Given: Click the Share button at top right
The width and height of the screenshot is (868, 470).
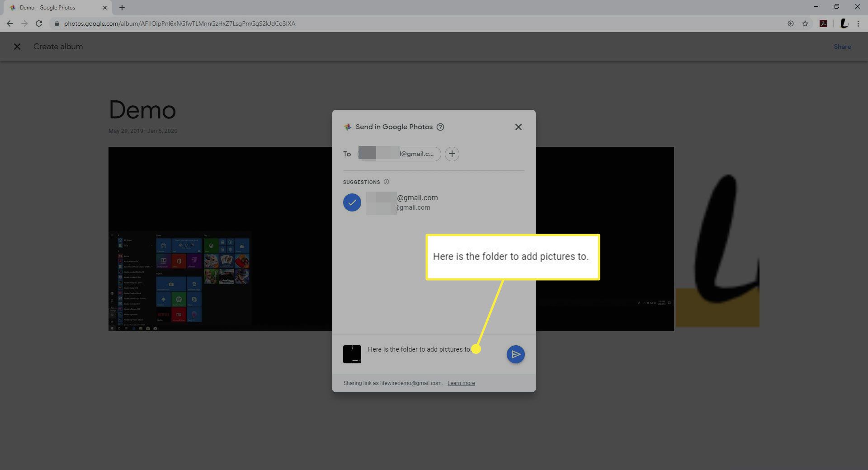Looking at the screenshot, I should coord(842,47).
